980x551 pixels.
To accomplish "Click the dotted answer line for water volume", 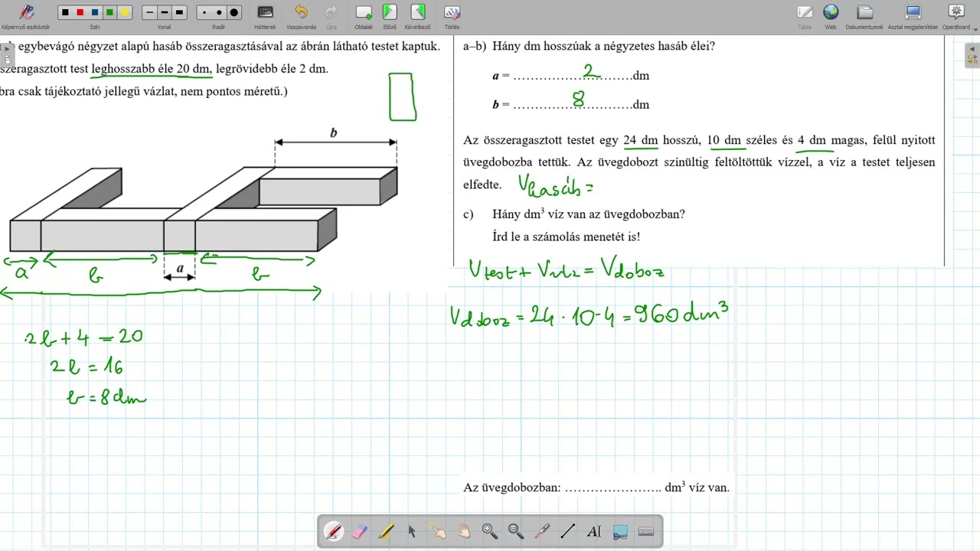I will coord(613,489).
